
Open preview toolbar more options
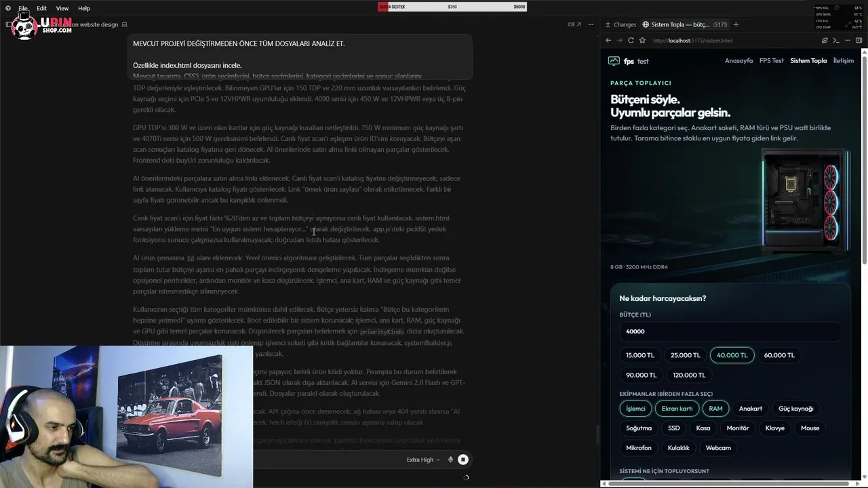[x=847, y=41]
